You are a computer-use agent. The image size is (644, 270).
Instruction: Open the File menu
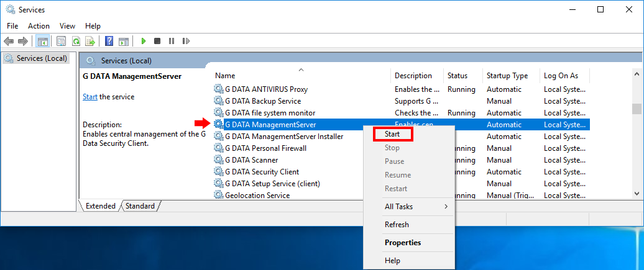click(x=12, y=26)
